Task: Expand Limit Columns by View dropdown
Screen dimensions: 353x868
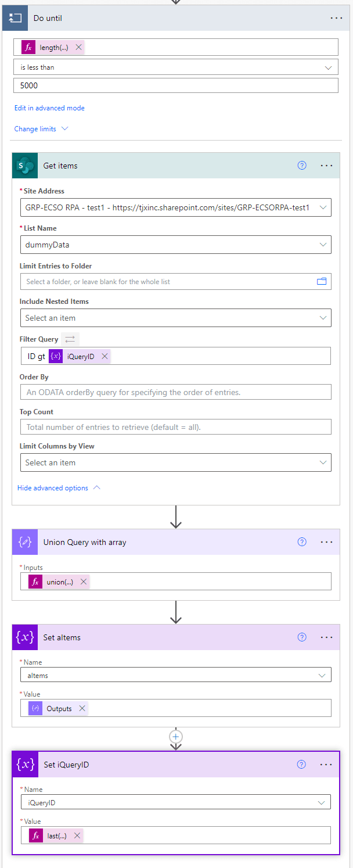Action: tap(175, 462)
